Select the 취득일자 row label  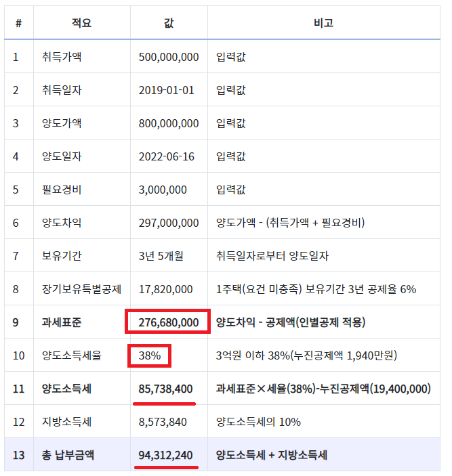[62, 90]
